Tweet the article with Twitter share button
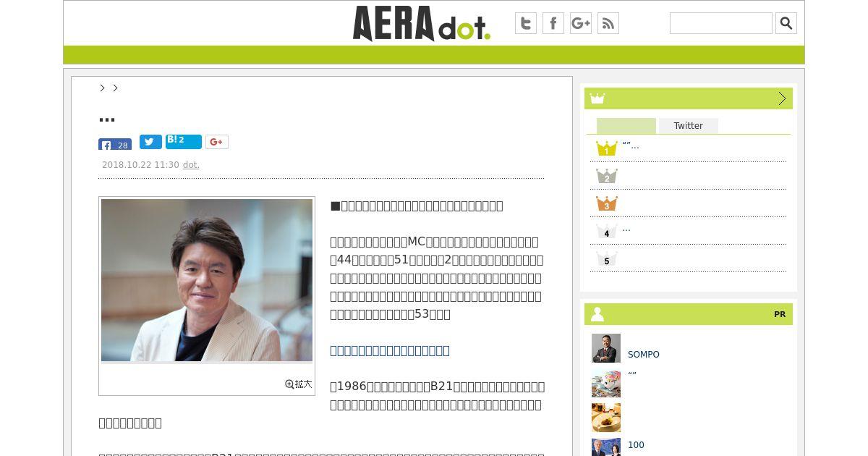This screenshot has width=868, height=456. pyautogui.click(x=150, y=142)
